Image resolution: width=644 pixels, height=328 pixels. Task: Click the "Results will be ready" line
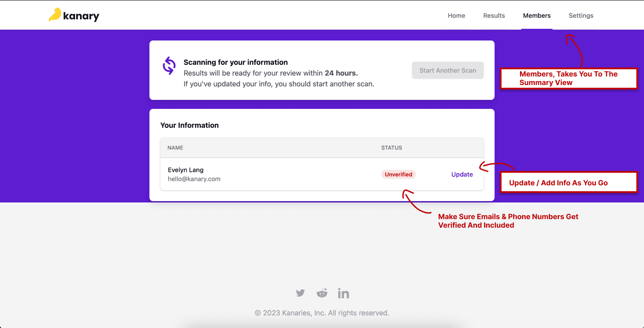pyautogui.click(x=271, y=73)
